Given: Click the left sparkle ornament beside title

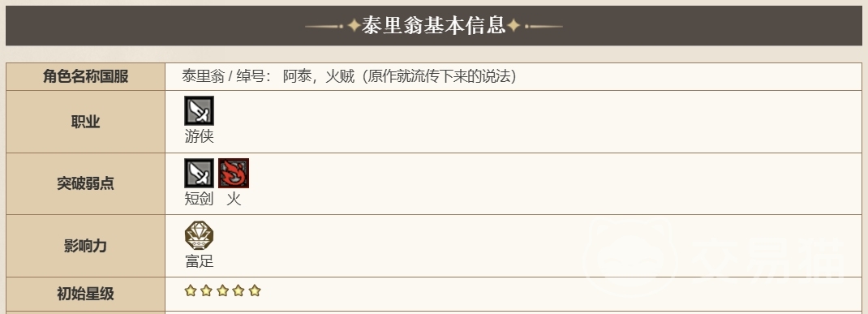Looking at the screenshot, I should click(x=355, y=25).
